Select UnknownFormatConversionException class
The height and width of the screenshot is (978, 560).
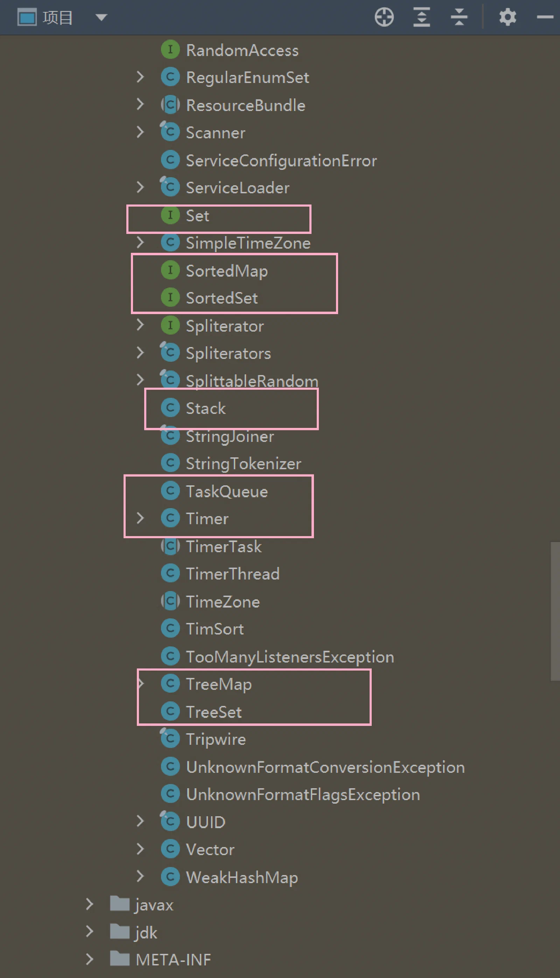(x=325, y=767)
